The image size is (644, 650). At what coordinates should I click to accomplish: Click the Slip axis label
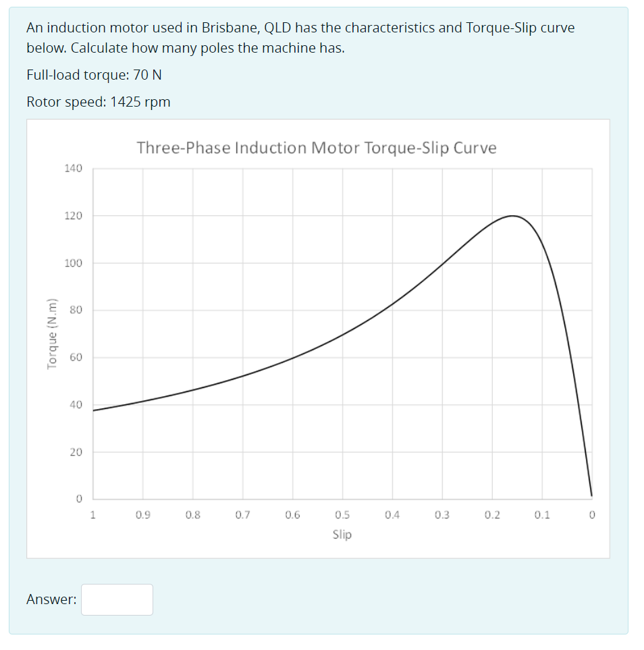[342, 535]
